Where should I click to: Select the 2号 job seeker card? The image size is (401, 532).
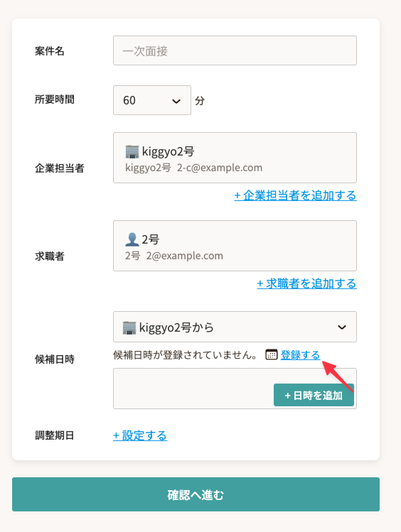click(235, 246)
